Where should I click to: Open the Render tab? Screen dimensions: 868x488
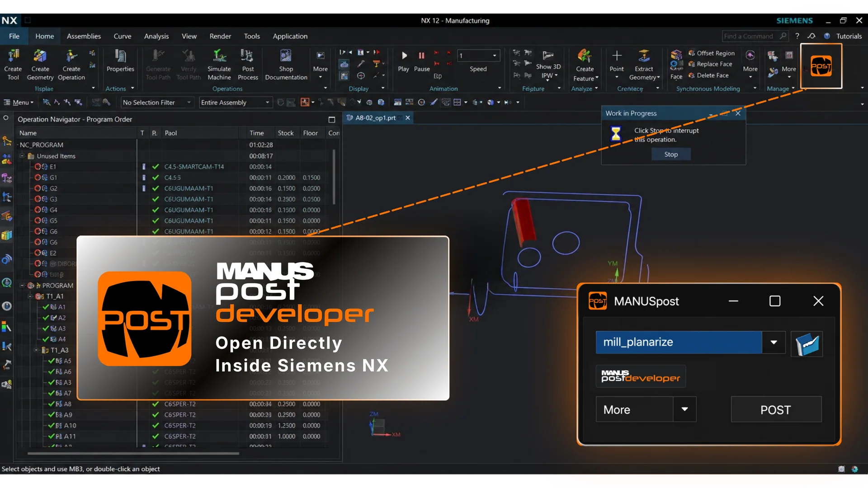[x=220, y=36]
